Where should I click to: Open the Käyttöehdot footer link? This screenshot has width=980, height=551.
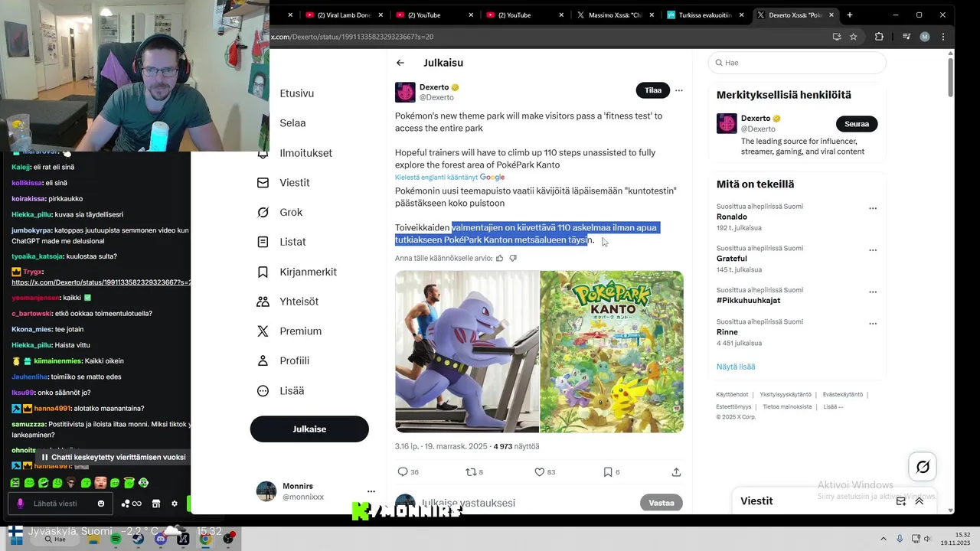click(732, 395)
